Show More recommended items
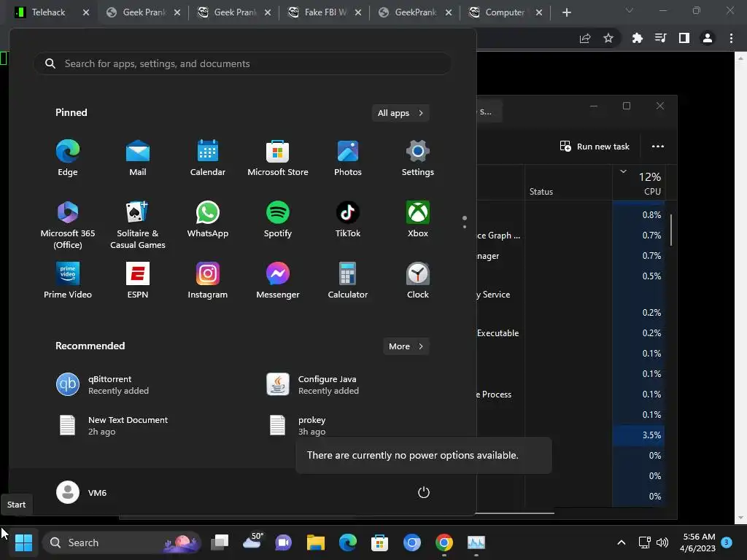This screenshot has height=560, width=747. point(406,346)
